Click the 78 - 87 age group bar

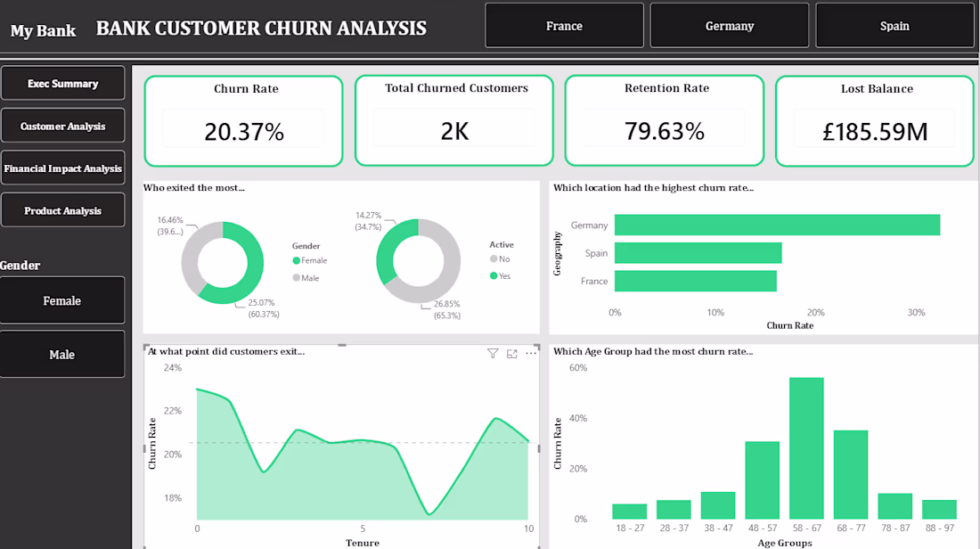point(895,506)
